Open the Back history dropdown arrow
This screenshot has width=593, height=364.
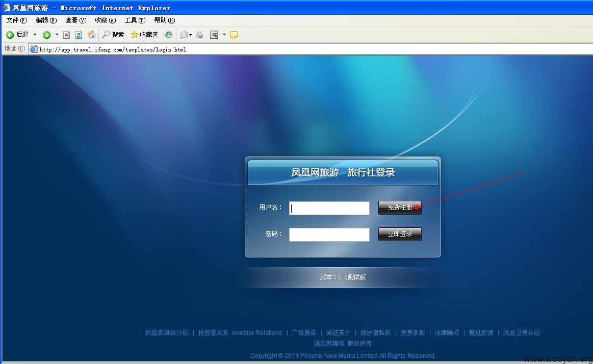35,34
